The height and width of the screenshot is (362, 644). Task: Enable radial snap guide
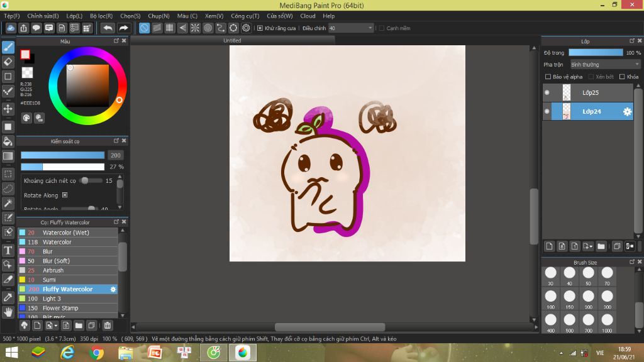195,28
